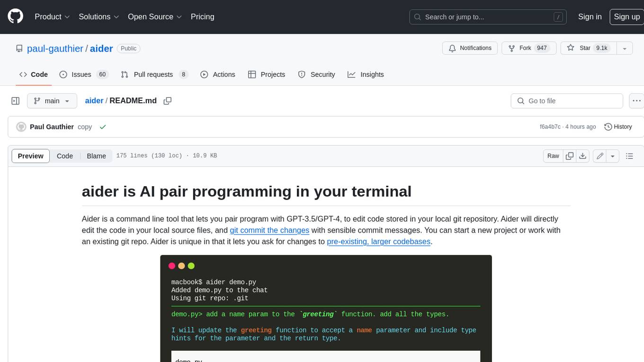Switch to the Insights tab

pyautogui.click(x=366, y=74)
